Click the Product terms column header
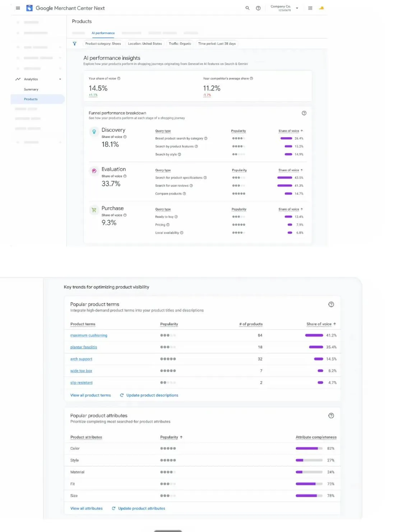This screenshot has width=395, height=532. pos(83,324)
